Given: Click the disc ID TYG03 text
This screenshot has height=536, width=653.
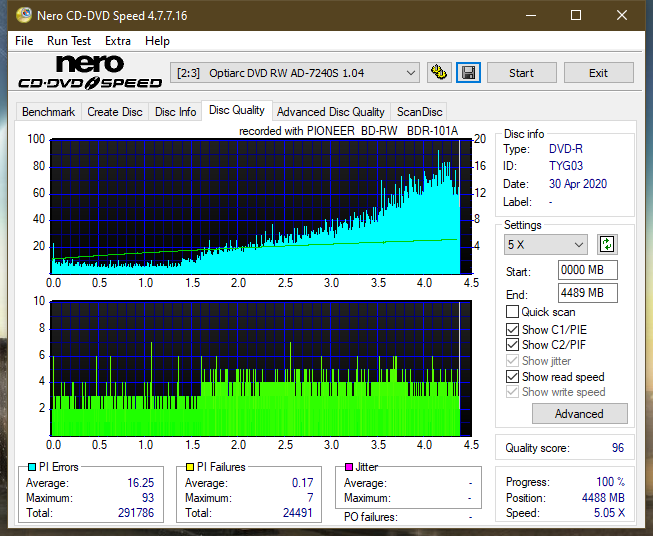Looking at the screenshot, I should [566, 166].
